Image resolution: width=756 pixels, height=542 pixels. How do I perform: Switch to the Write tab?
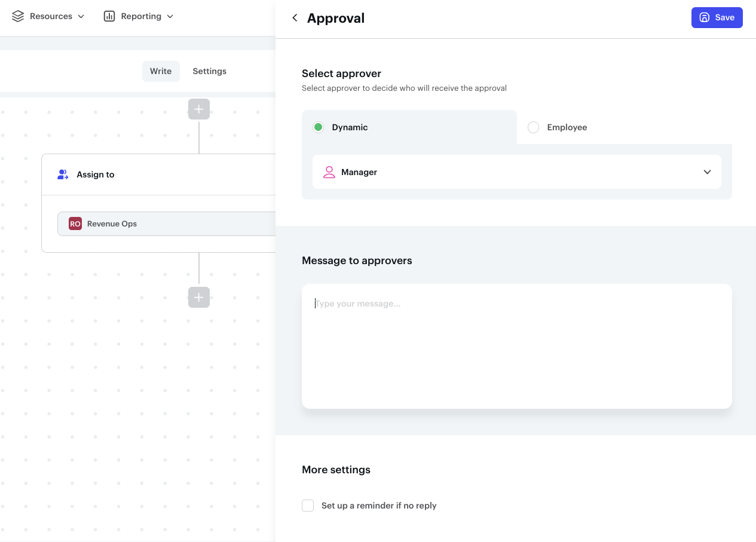tap(161, 71)
